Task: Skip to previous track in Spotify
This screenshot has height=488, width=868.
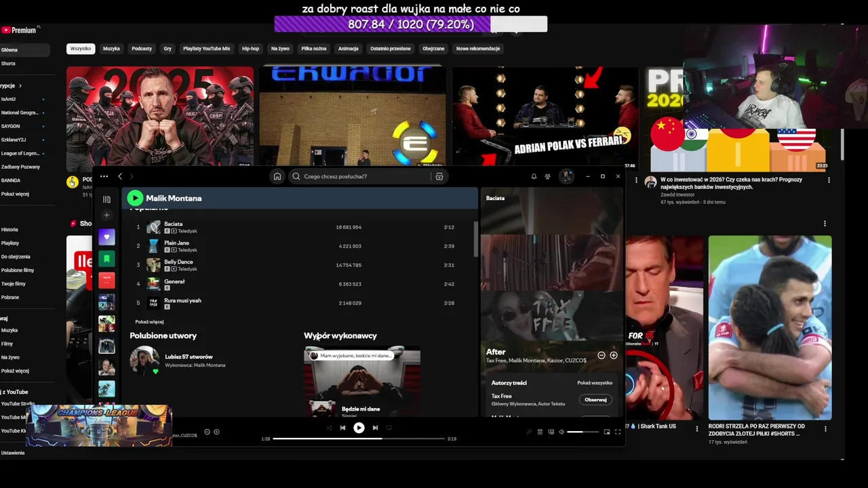Action: pyautogui.click(x=342, y=428)
